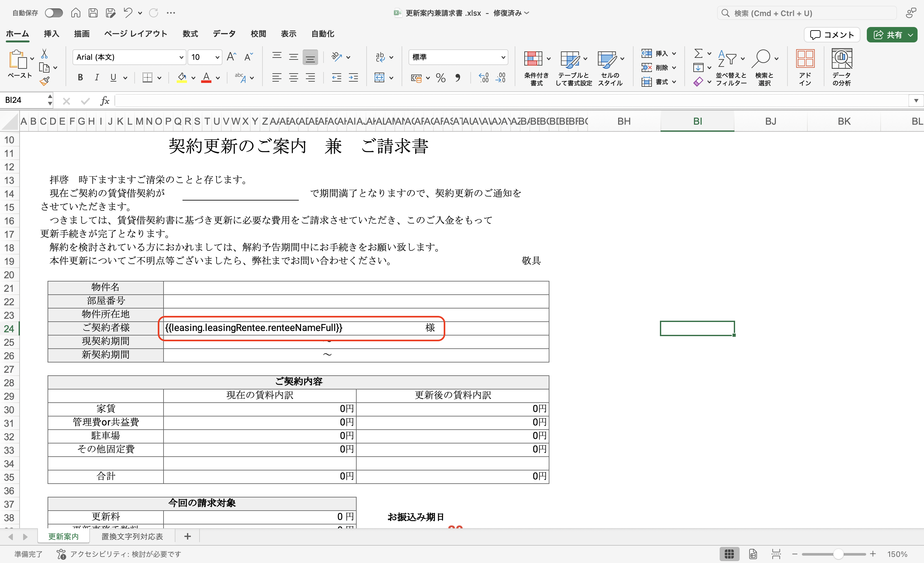This screenshot has width=924, height=563.
Task: Click the コメント button
Action: click(x=832, y=35)
